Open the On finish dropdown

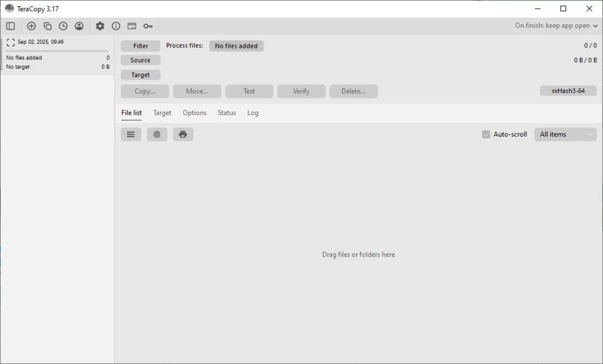556,25
